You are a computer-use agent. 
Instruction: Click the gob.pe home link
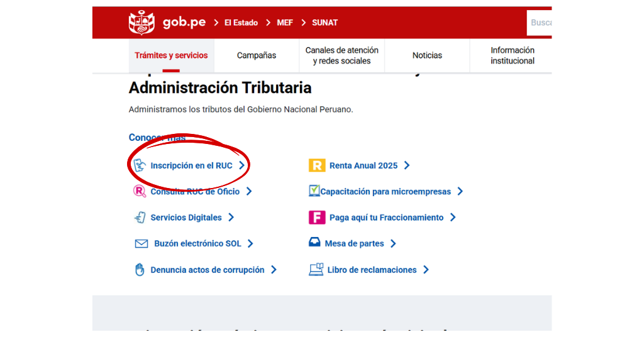(184, 22)
